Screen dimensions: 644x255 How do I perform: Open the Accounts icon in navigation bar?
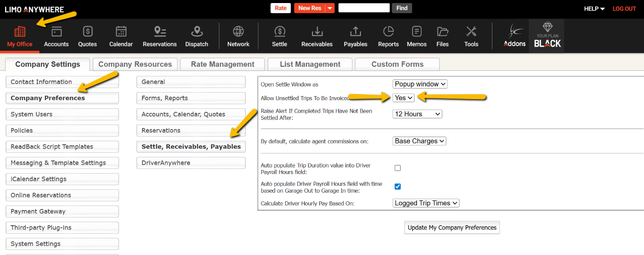click(56, 32)
